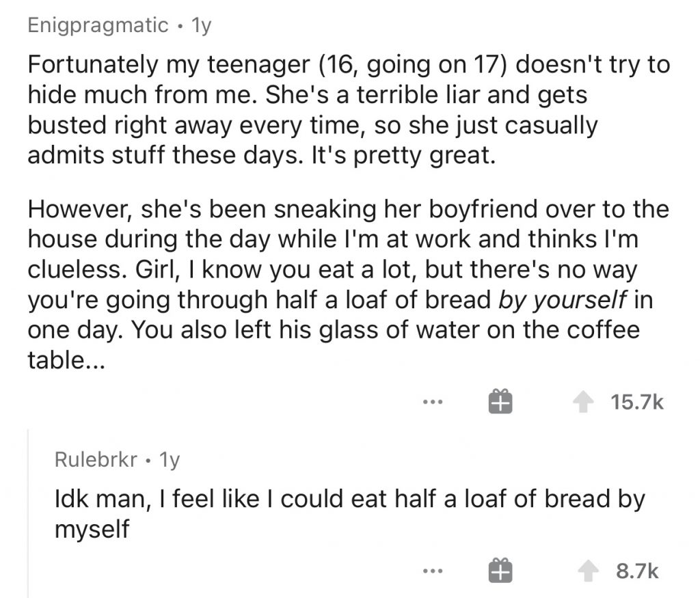Give award to Rulebrkr's reply
Image resolution: width=700 pixels, height=598 pixels.
point(500,571)
